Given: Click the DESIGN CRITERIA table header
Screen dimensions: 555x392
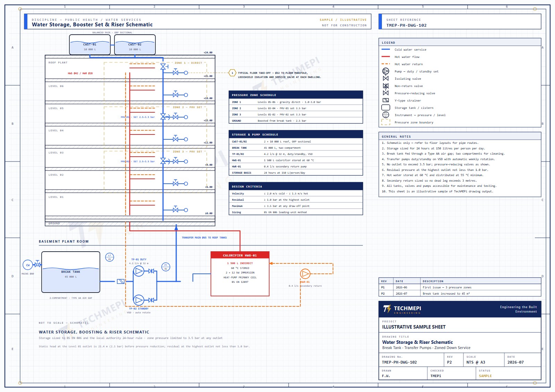Looking at the screenshot, I should pyautogui.click(x=296, y=186).
